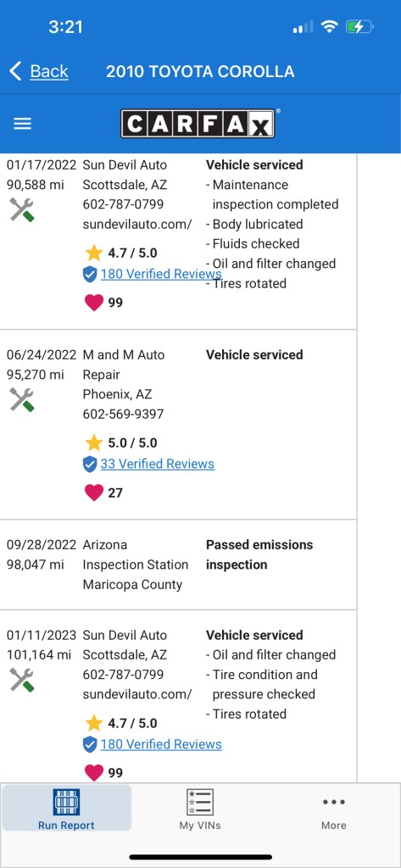Tap heart icon beside 27 favorites

(x=94, y=492)
